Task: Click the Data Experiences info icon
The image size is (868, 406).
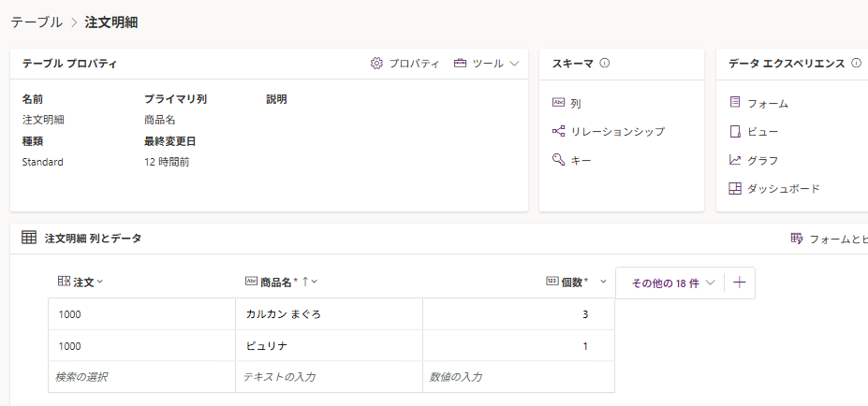Action: click(x=855, y=64)
